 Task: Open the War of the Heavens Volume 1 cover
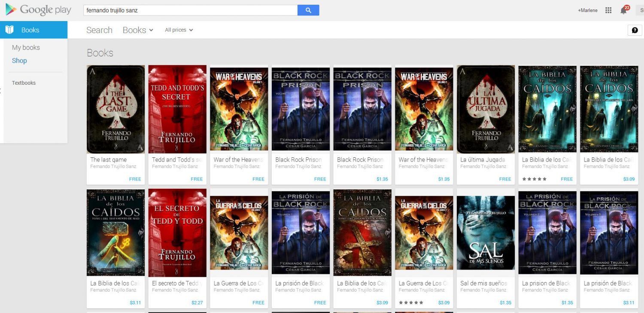pos(239,109)
